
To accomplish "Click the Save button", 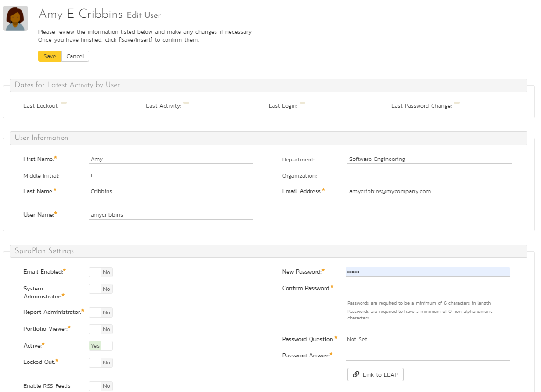I will click(50, 56).
